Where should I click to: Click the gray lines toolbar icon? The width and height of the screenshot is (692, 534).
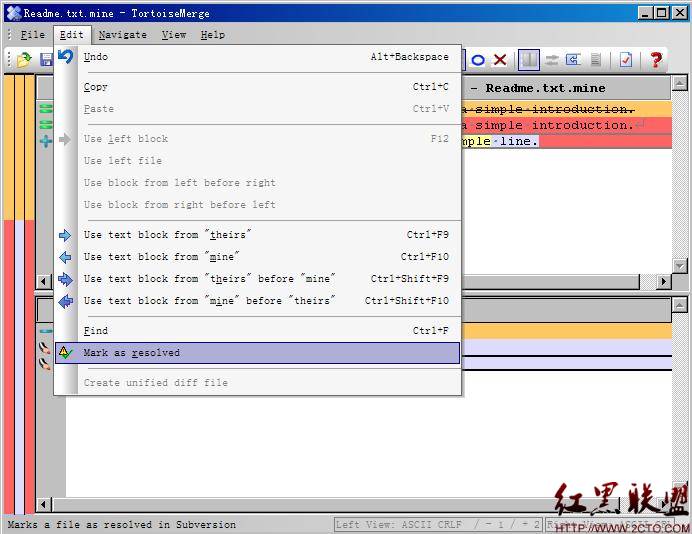pyautogui.click(x=595, y=60)
